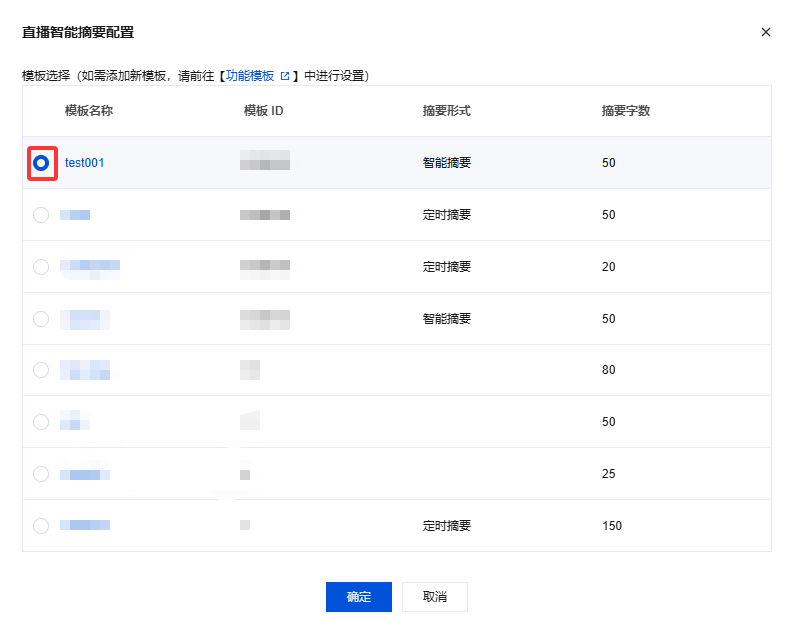Click the 摘要字数 column header

[x=626, y=111]
